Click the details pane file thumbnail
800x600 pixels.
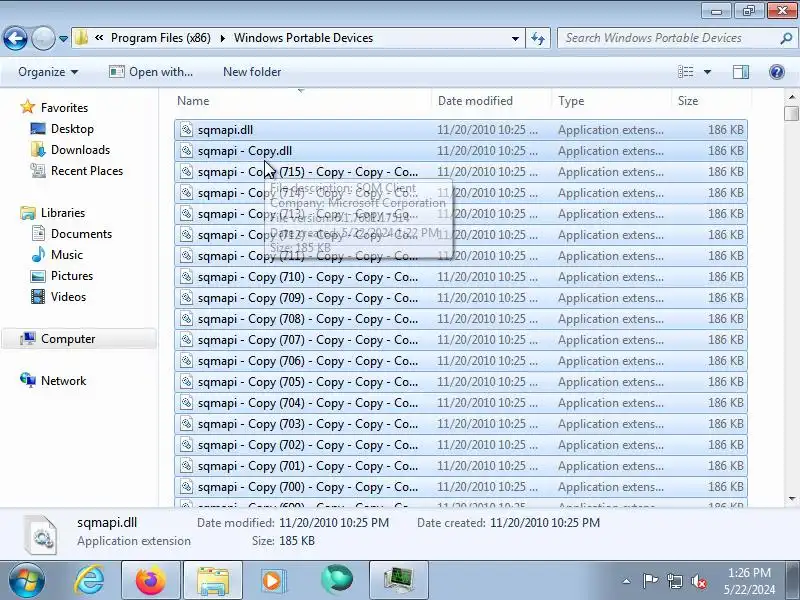coord(41,535)
